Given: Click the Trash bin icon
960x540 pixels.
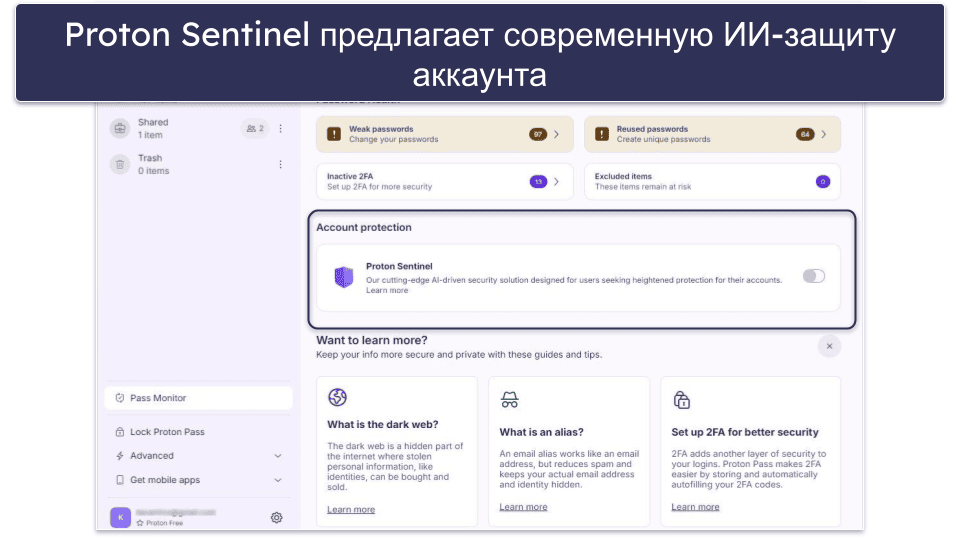Looking at the screenshot, I should coord(120,164).
